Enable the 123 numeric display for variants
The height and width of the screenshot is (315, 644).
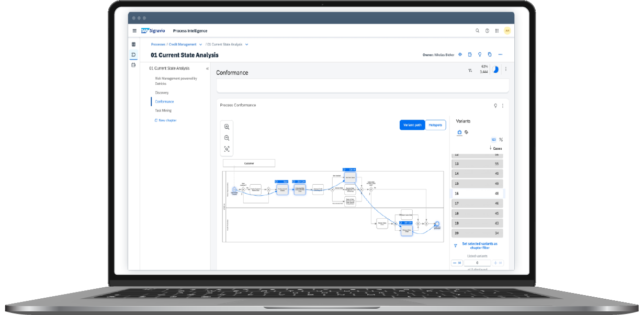[x=493, y=139]
